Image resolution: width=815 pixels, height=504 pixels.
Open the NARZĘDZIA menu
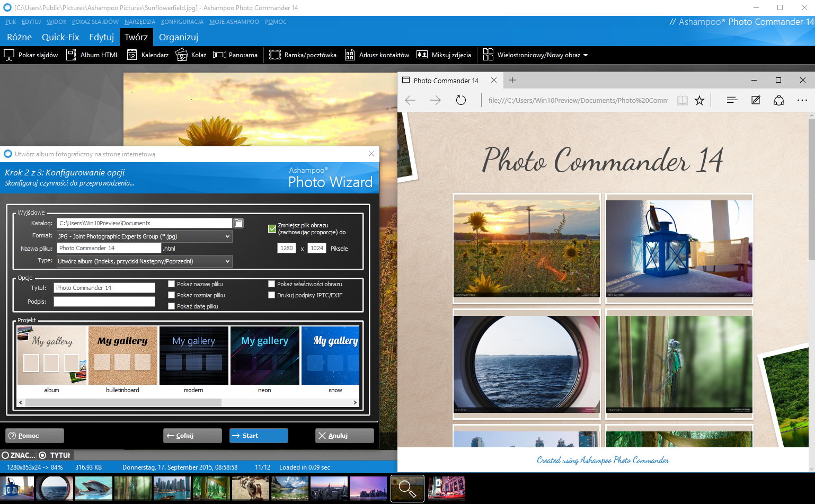pos(140,22)
